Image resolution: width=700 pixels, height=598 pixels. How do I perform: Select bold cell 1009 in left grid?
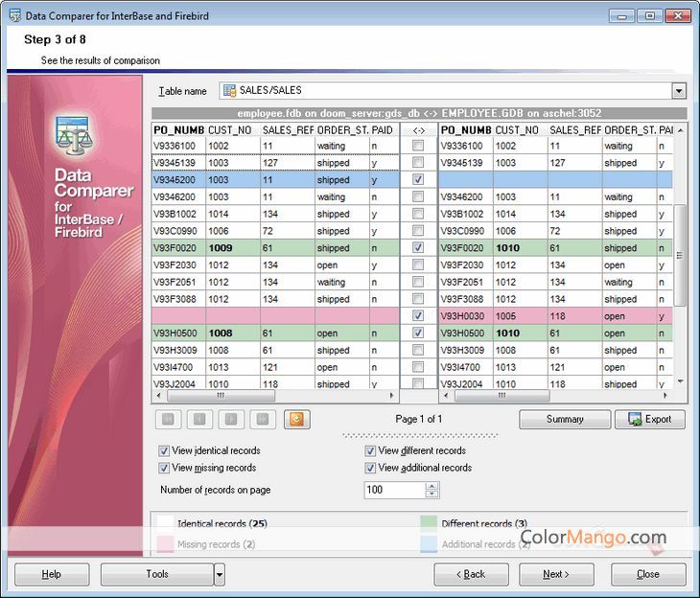pos(233,247)
